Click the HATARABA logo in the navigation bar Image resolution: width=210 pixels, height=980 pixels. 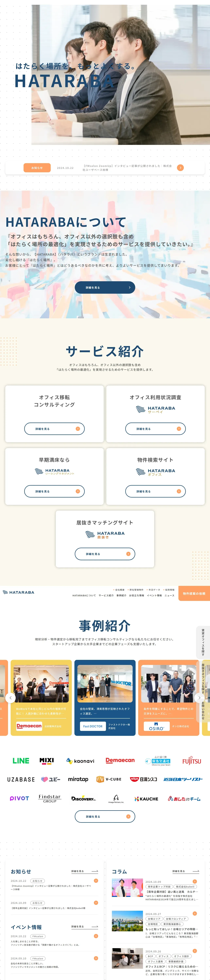[x=18, y=592]
